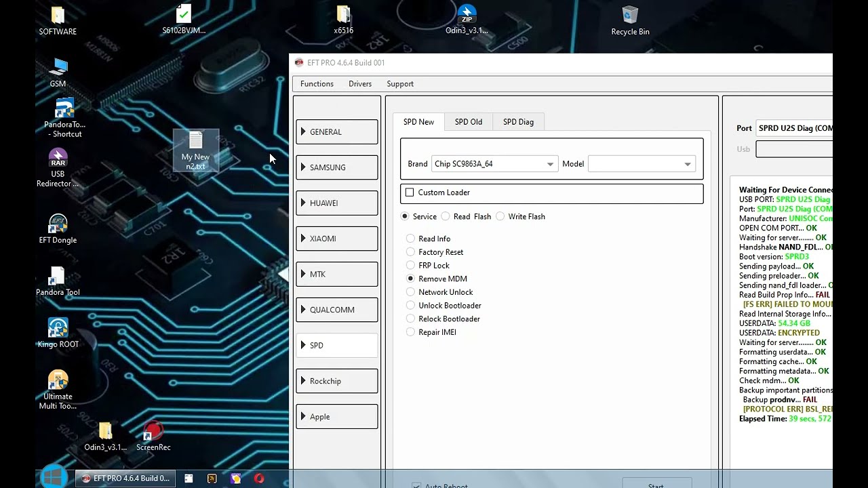The image size is (868, 488).
Task: Select the Network Unlock option
Action: coord(410,292)
